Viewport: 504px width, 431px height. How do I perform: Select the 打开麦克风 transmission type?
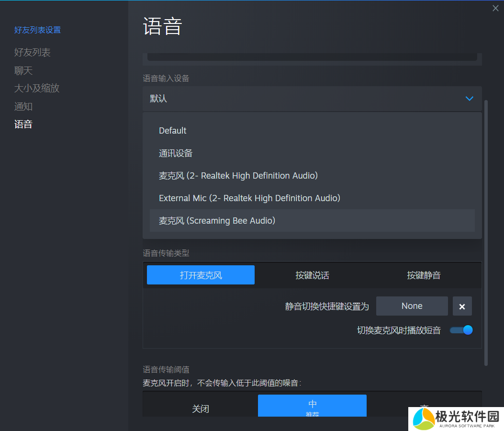pos(201,275)
